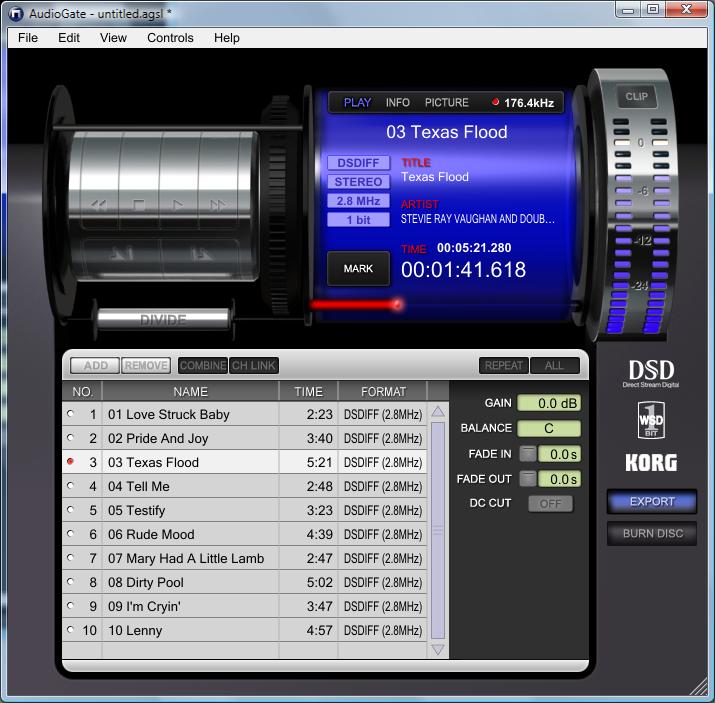Click the DIVIDE bar
715x703 pixels.
click(163, 319)
